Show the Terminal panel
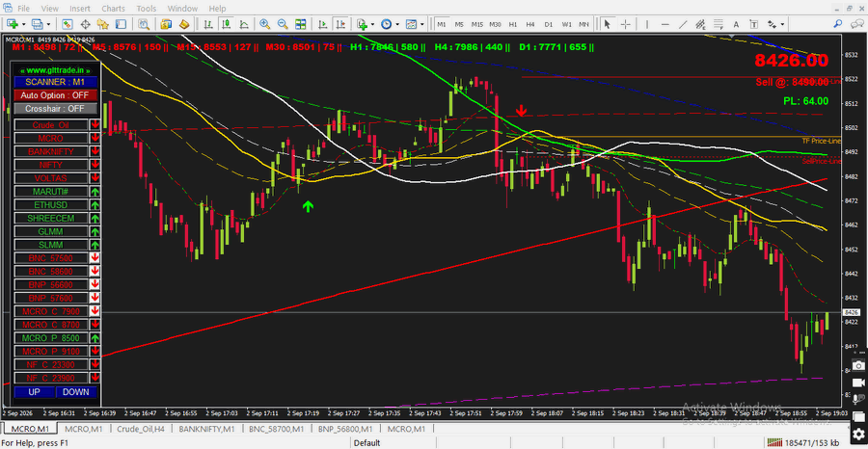Screen dimensions: 868x449 121,24
